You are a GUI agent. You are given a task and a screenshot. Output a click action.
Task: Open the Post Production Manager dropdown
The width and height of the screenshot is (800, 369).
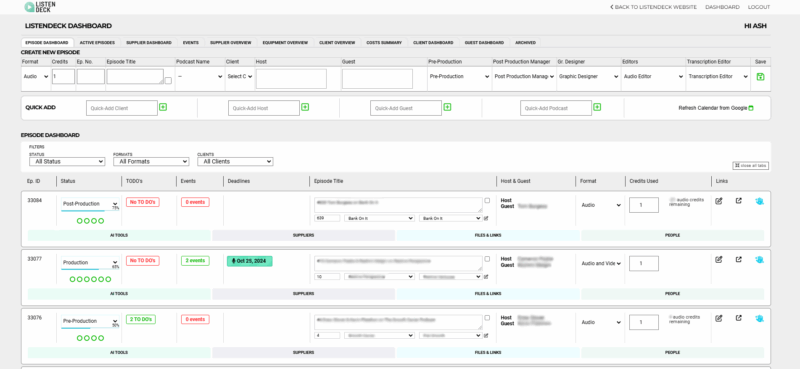pyautogui.click(x=524, y=77)
